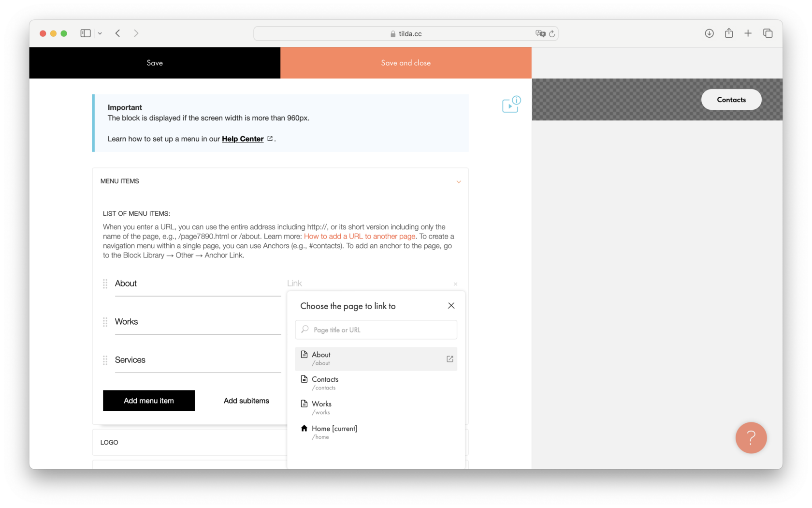Click the reload icon in the address bar

click(552, 33)
